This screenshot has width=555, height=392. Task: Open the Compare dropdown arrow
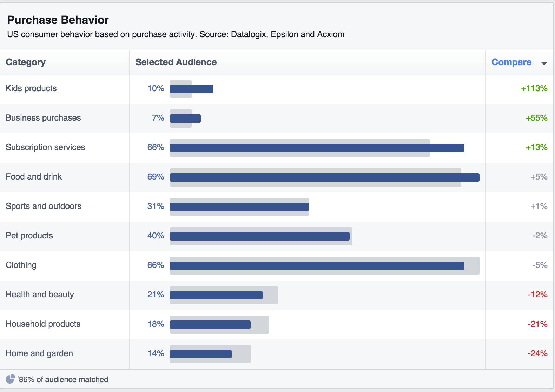tap(543, 63)
